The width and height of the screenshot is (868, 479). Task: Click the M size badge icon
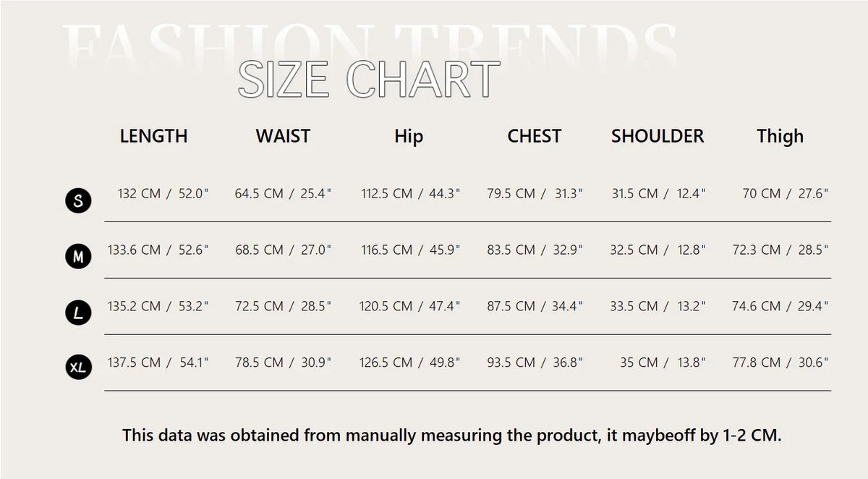coord(78,256)
